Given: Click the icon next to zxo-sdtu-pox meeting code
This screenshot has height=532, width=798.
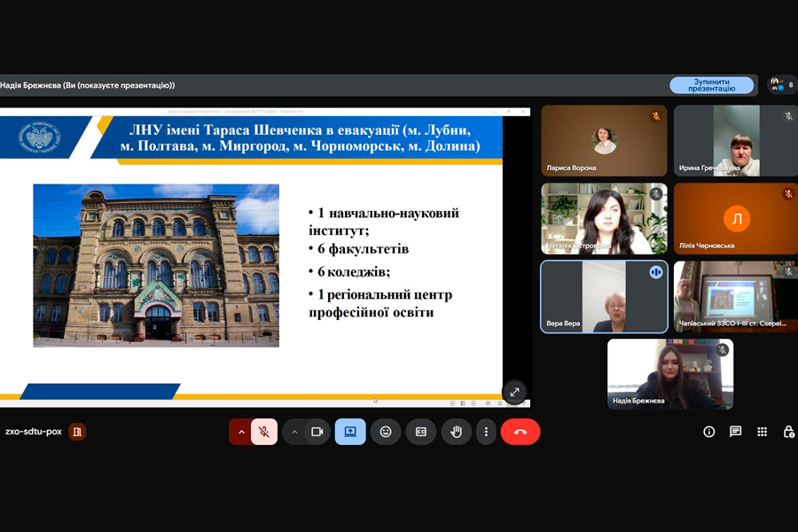Looking at the screenshot, I should 78,432.
